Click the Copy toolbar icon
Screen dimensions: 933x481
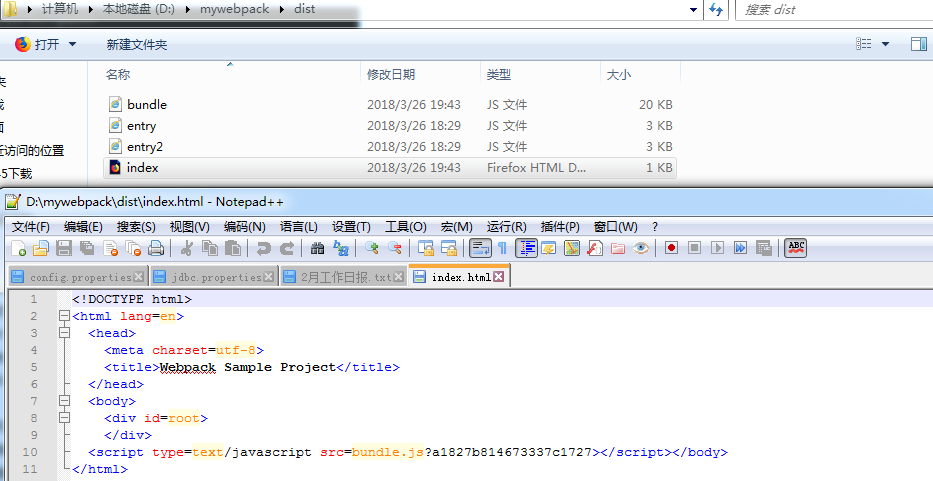pos(209,248)
